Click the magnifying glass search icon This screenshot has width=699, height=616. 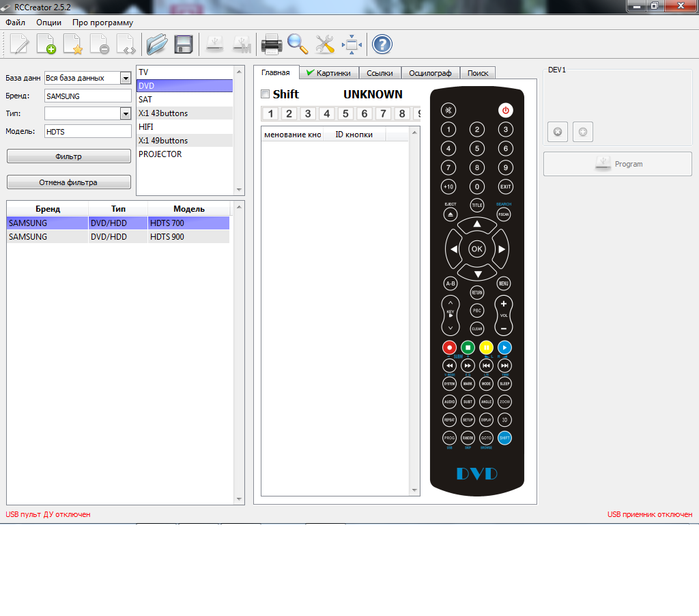point(298,45)
